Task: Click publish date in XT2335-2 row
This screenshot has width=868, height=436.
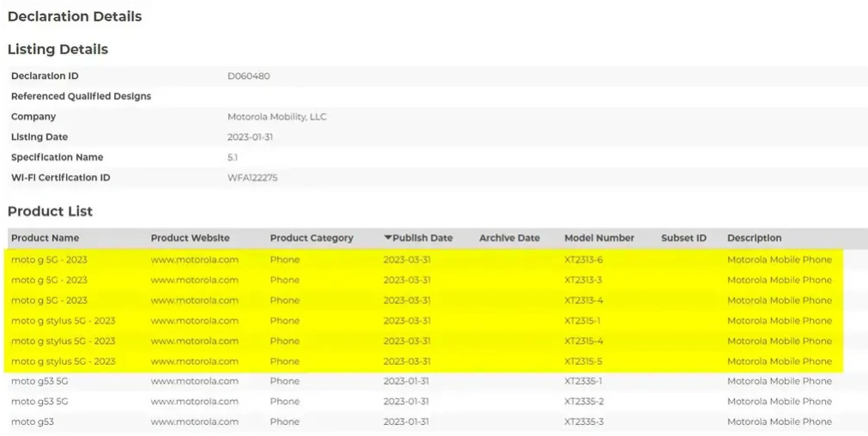Action: [407, 401]
